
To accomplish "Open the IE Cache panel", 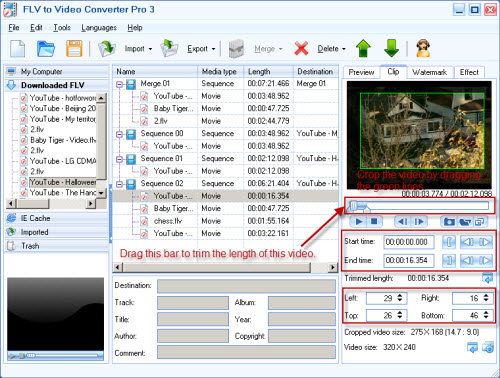I will pos(57,218).
